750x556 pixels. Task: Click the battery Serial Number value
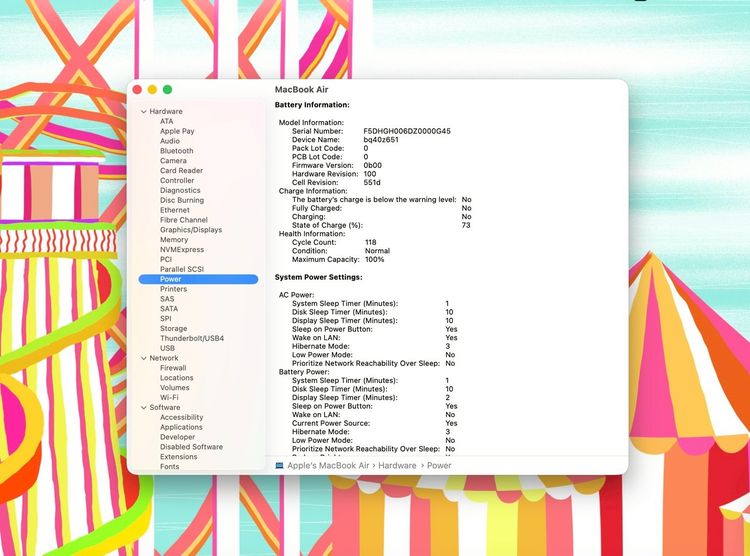coord(406,131)
